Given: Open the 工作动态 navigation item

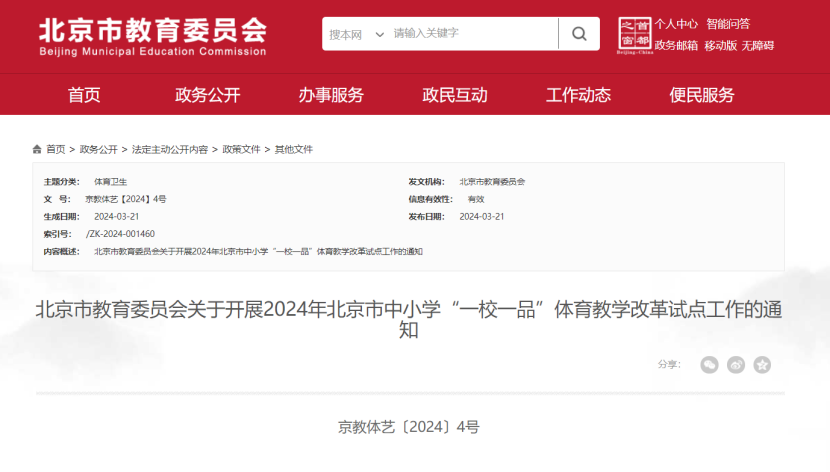Looking at the screenshot, I should tap(578, 95).
